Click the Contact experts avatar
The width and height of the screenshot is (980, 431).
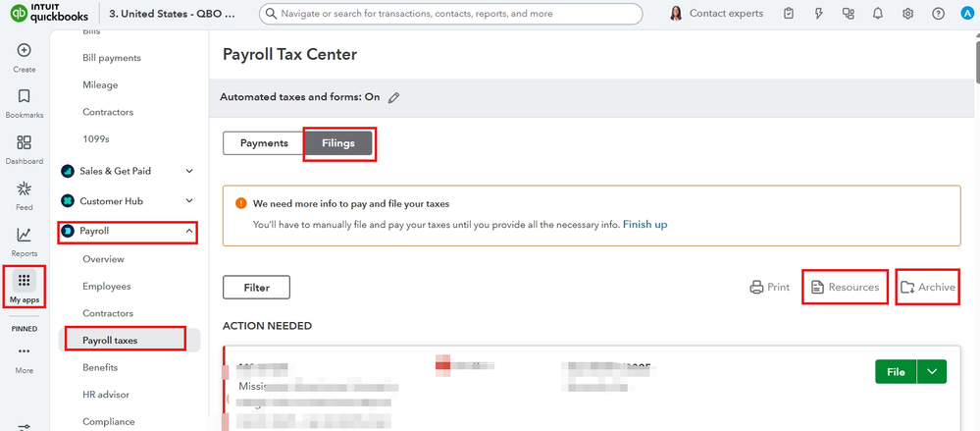(x=676, y=13)
